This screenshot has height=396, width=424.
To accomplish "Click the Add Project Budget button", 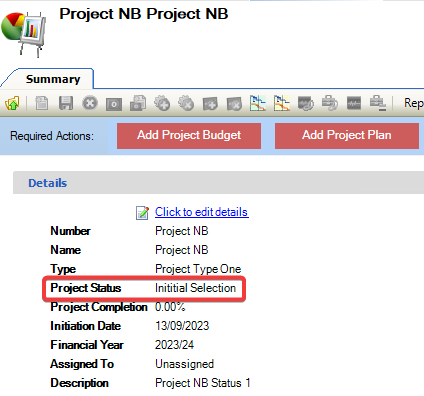I will 189,136.
